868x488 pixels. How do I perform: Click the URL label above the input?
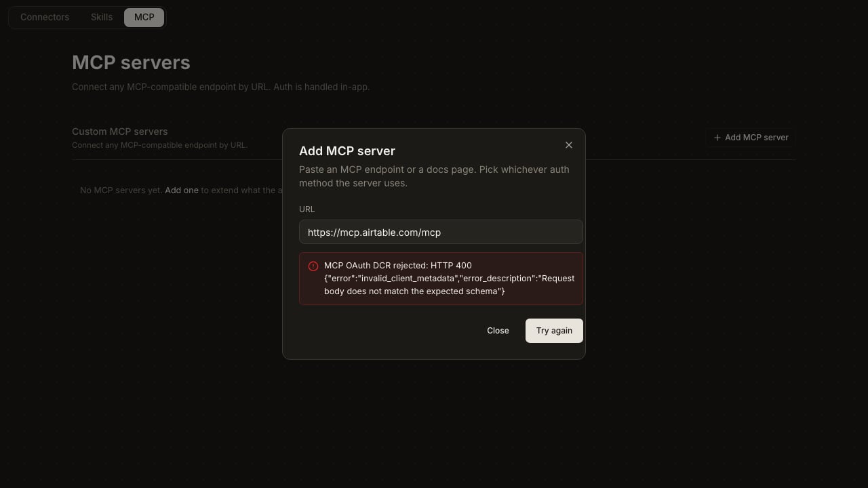(307, 209)
